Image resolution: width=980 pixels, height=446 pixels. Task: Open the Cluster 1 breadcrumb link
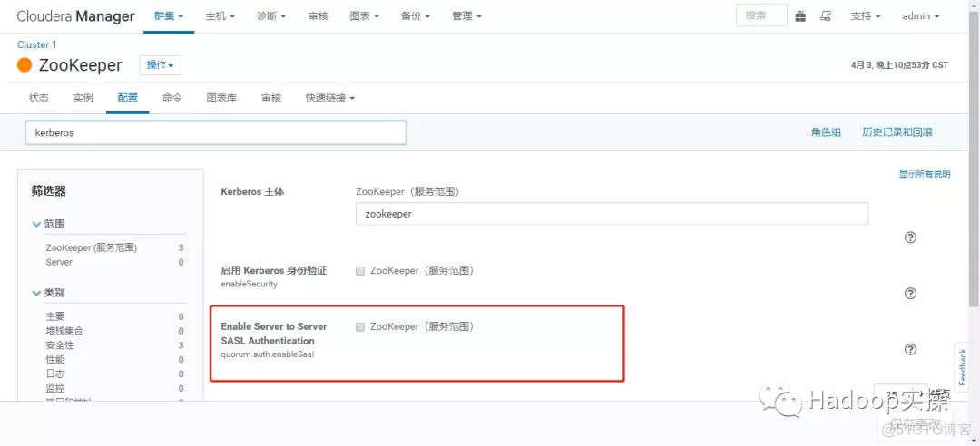click(x=37, y=44)
